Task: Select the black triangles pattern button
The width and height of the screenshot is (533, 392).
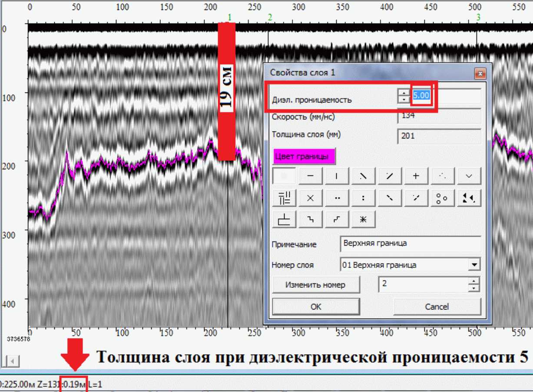Action: pyautogui.click(x=469, y=198)
